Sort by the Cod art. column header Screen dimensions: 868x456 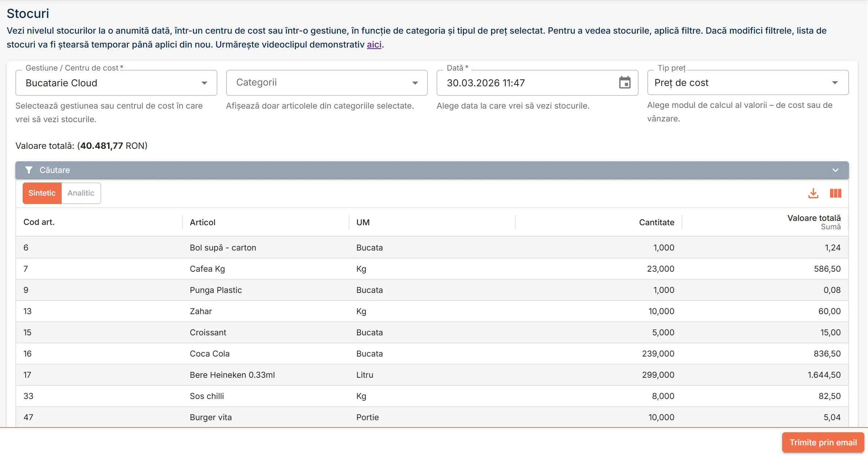pyautogui.click(x=39, y=222)
